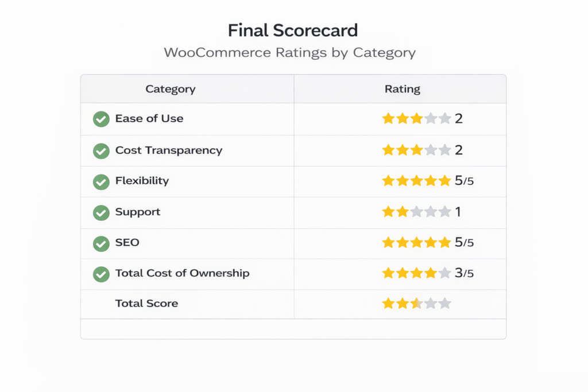Click the Total Score row label
Image resolution: width=588 pixels, height=392 pixels.
(x=146, y=304)
